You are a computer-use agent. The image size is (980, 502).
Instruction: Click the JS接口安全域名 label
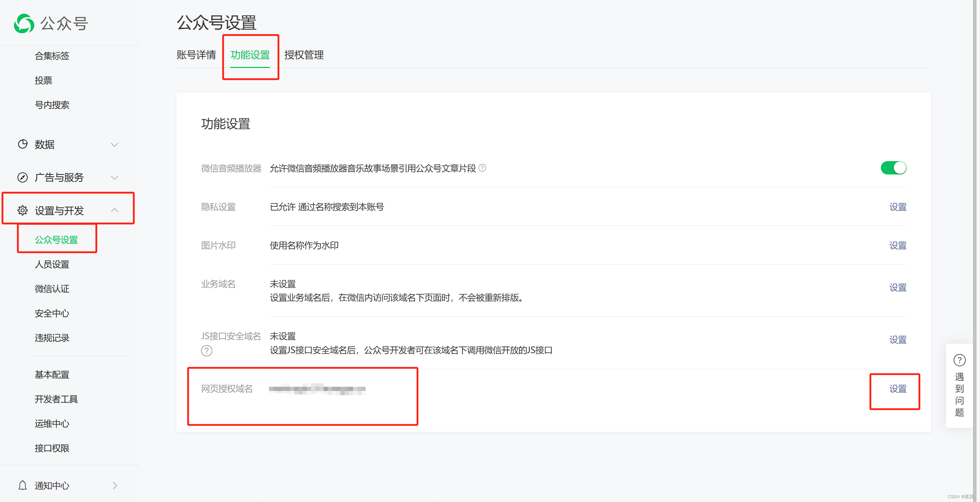tap(231, 336)
